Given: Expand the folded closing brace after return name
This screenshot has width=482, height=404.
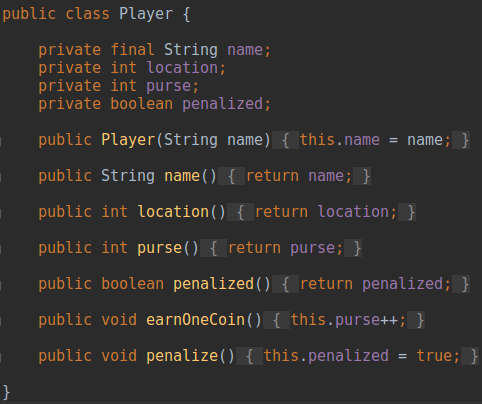Looking at the screenshot, I should (x=362, y=176).
